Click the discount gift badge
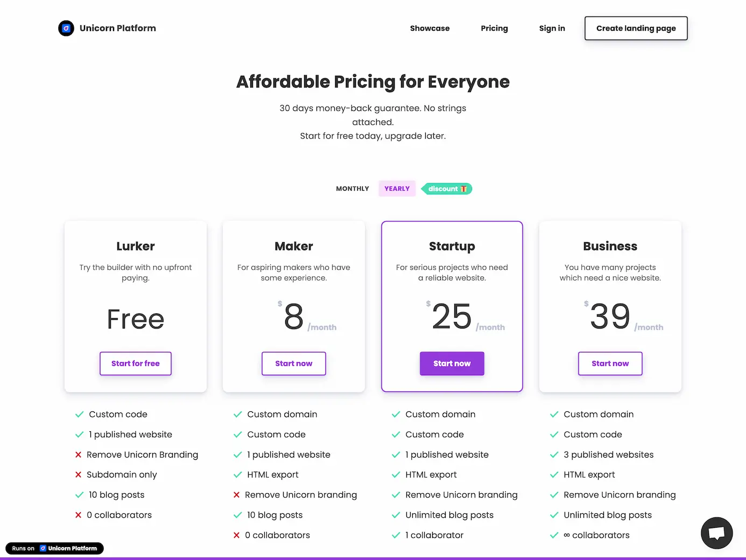This screenshot has width=746, height=560. [x=446, y=188]
